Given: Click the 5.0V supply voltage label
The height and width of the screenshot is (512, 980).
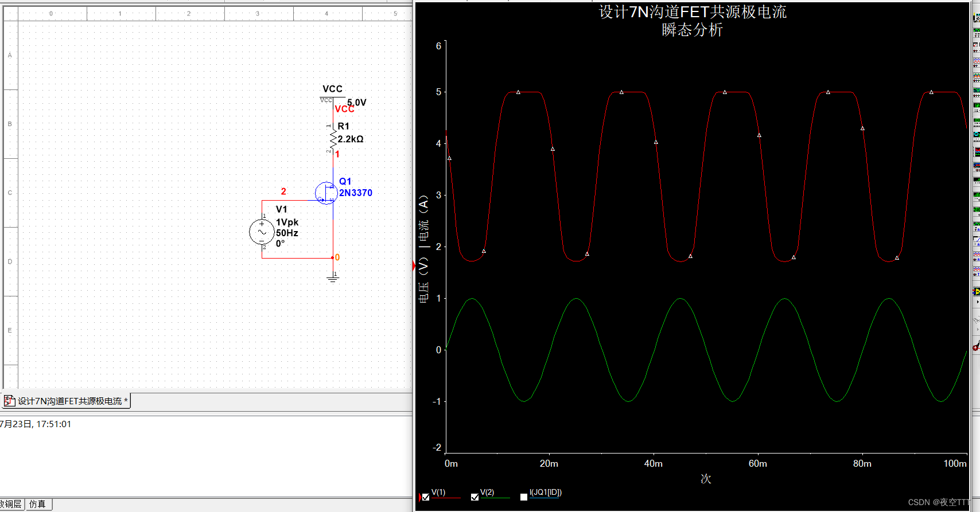Looking at the screenshot, I should tap(357, 103).
